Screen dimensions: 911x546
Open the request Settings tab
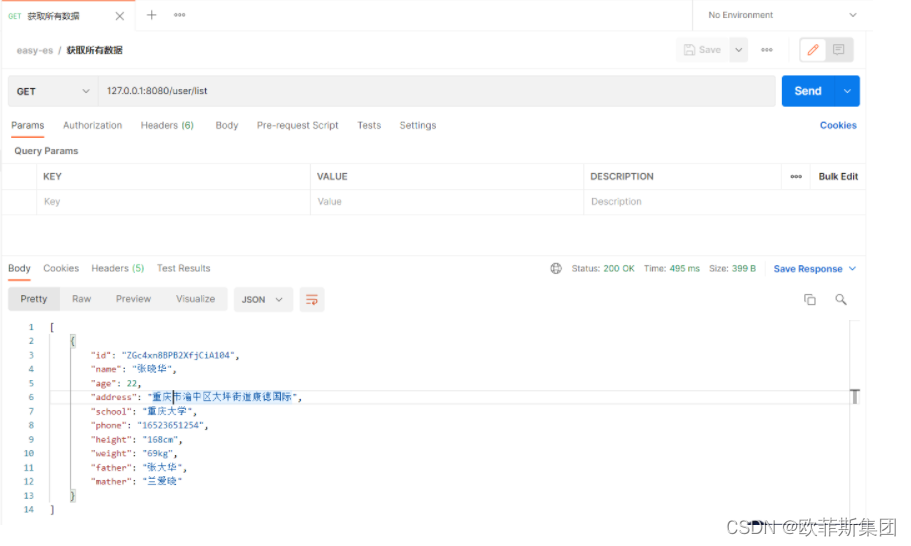[418, 125]
